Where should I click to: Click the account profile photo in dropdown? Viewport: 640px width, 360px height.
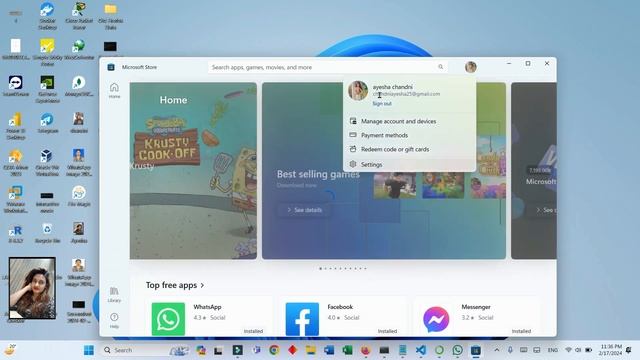[358, 90]
